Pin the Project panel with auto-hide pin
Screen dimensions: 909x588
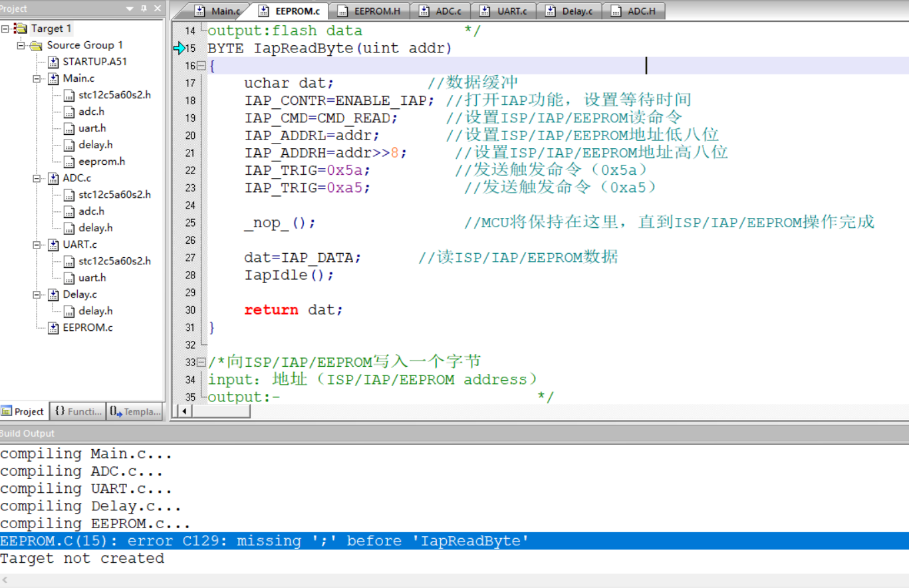(144, 9)
